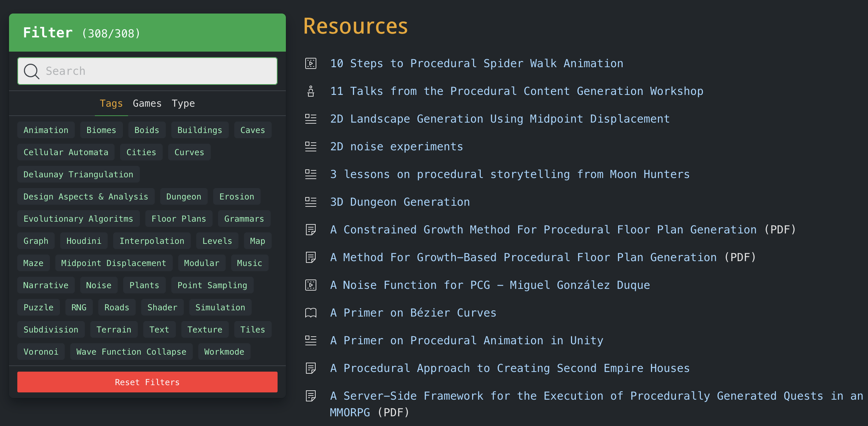
Task: Toggle the Cities tag filter
Action: point(141,152)
